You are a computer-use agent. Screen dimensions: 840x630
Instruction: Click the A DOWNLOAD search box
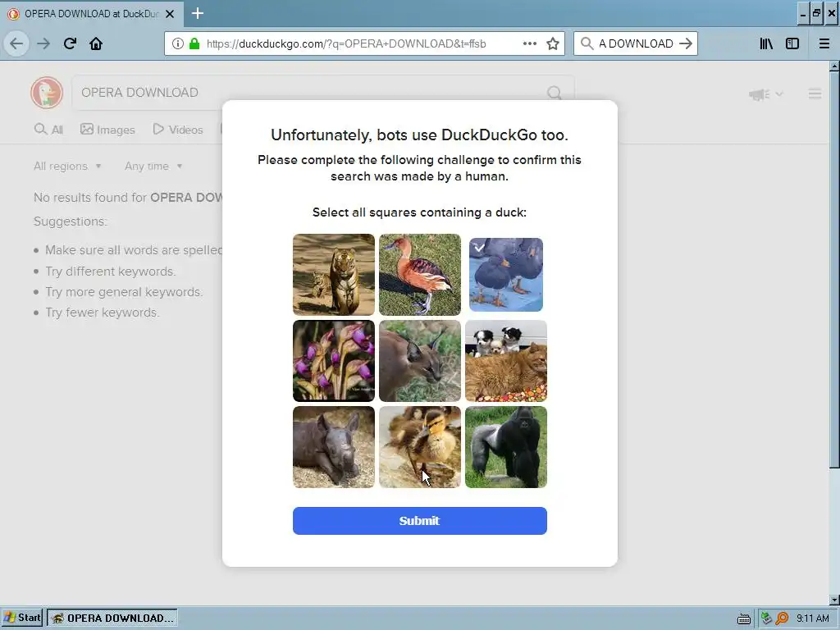(x=636, y=43)
